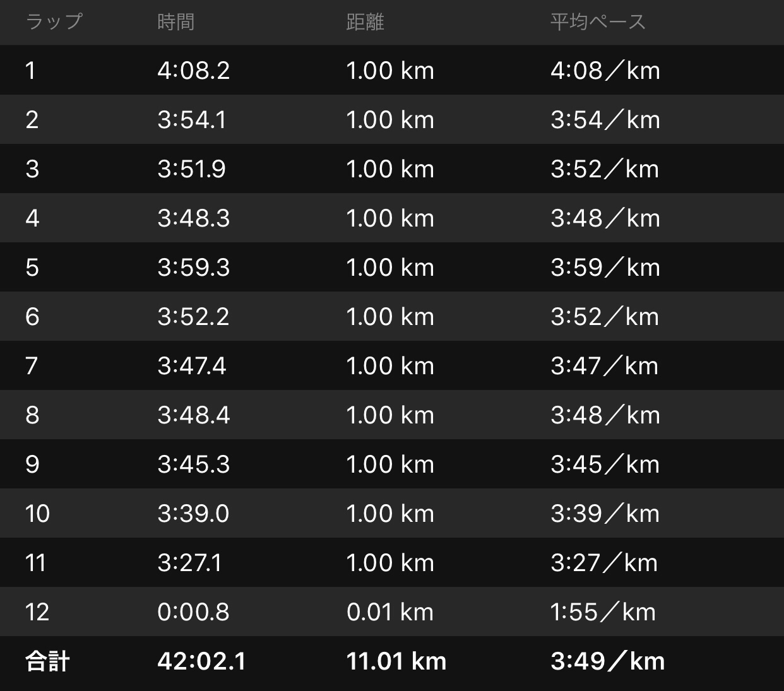Viewport: 784px width, 691px height.
Task: Click lap 3 time 3:51.9
Action: point(191,169)
